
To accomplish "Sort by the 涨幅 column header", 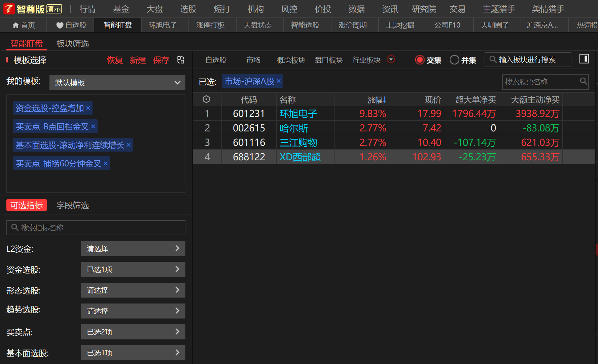I will point(377,100).
